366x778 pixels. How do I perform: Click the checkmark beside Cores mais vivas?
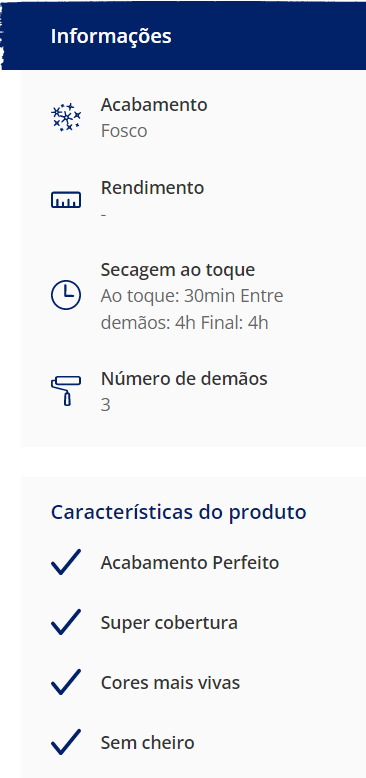pyautogui.click(x=66, y=682)
